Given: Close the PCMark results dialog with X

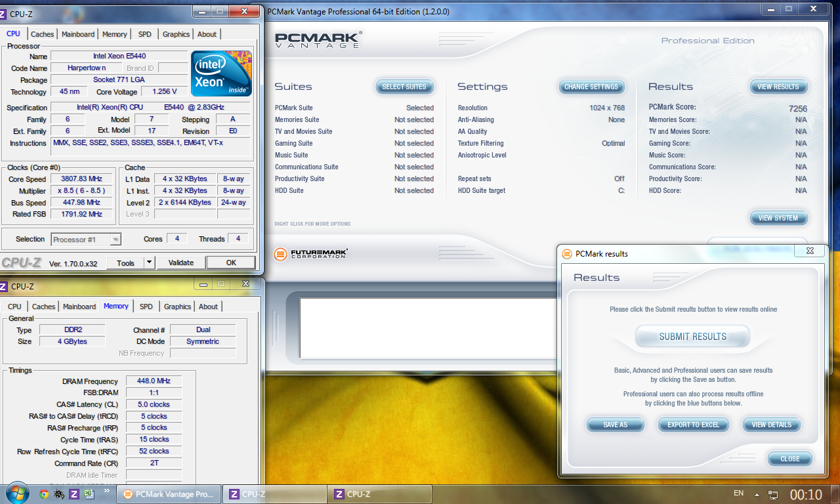Looking at the screenshot, I should pos(810,251).
